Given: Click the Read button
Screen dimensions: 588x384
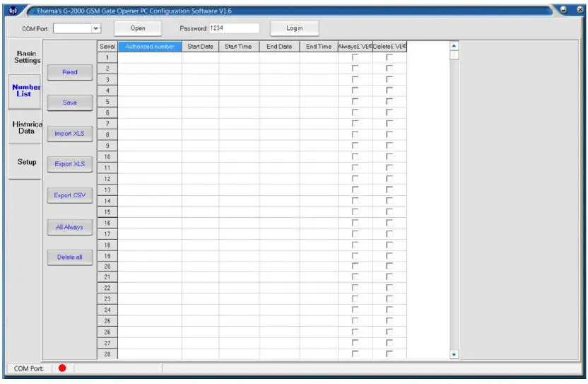Looking at the screenshot, I should (x=70, y=72).
